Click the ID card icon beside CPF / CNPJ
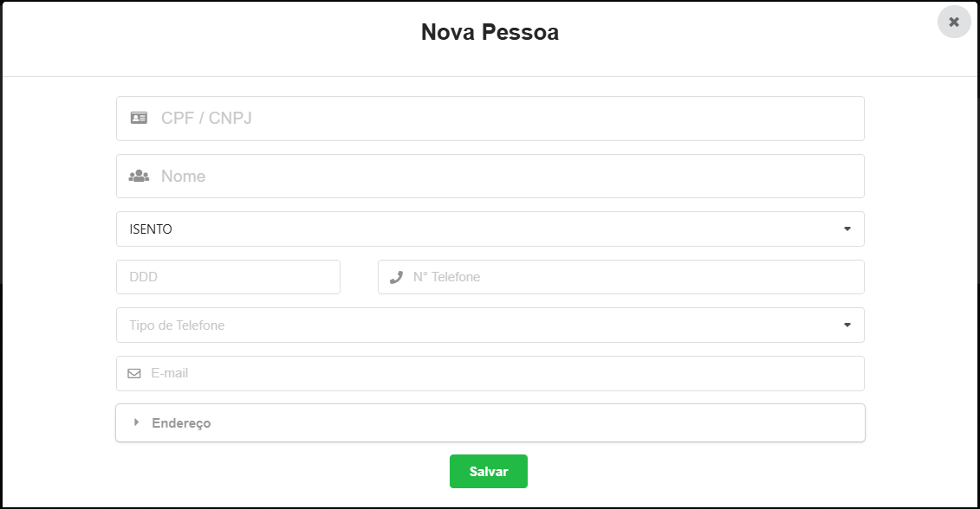 tap(139, 118)
